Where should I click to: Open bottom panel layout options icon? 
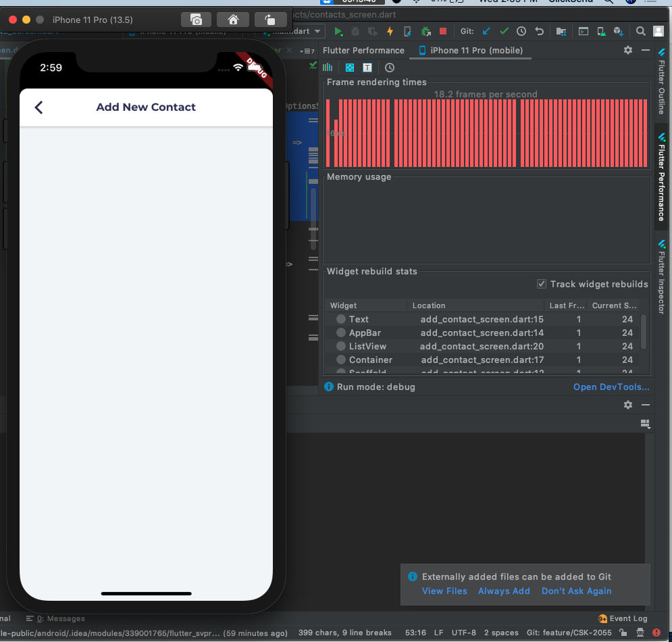[645, 424]
